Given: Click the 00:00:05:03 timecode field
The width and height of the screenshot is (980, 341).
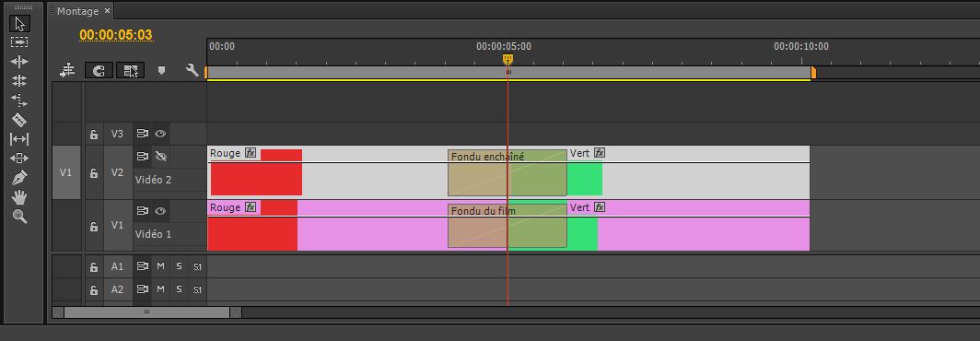Looking at the screenshot, I should pos(116,35).
